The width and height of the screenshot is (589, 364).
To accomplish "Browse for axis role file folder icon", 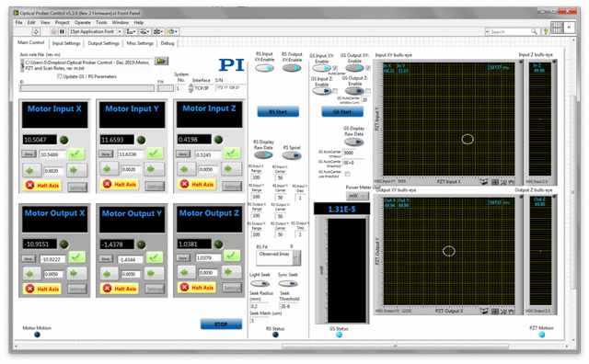I will [162, 61].
